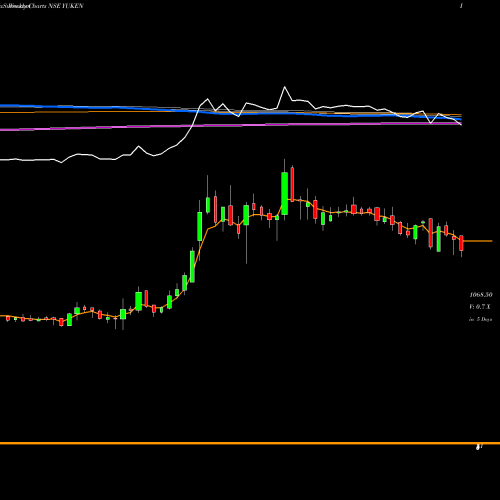Click the orange last-price marker line at right
This screenshot has height=500, width=500.
click(478, 241)
